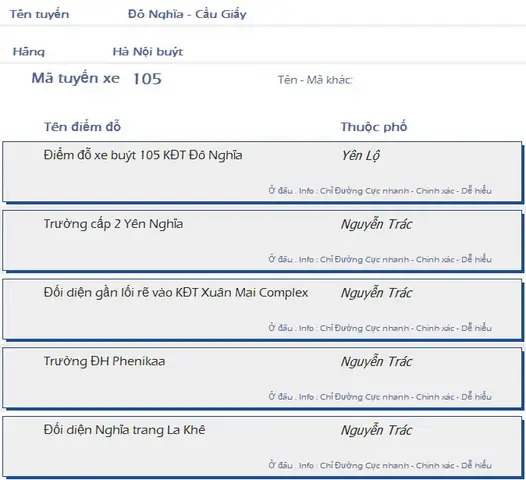
Task: Select the Yên Lộ street name
Action: [x=361, y=156]
